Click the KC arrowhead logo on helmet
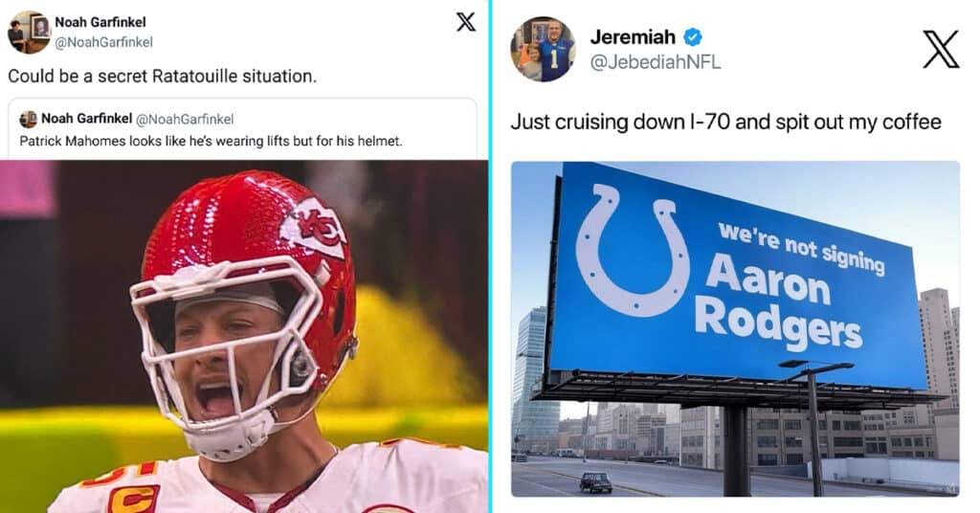The image size is (980, 513). (x=314, y=228)
